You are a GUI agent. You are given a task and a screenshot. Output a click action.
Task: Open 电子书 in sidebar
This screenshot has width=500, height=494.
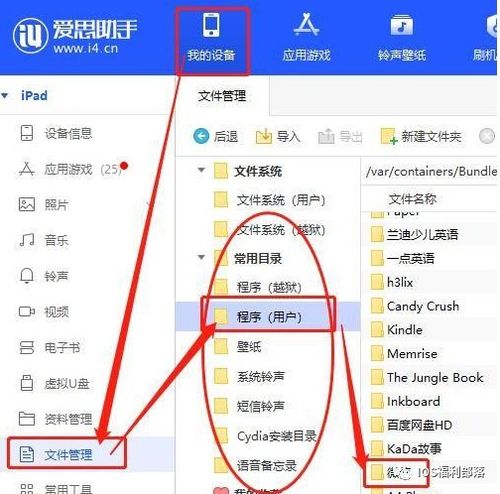pyautogui.click(x=49, y=348)
